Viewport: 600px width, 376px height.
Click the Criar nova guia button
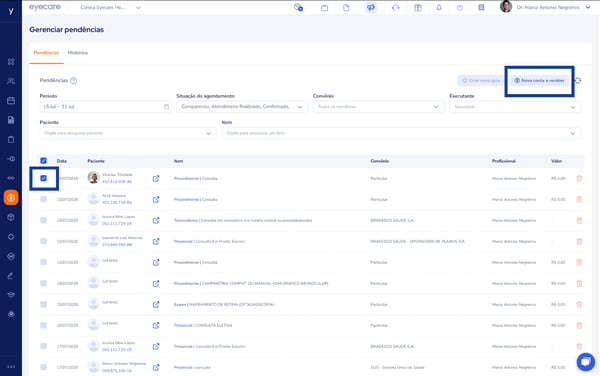pyautogui.click(x=481, y=81)
